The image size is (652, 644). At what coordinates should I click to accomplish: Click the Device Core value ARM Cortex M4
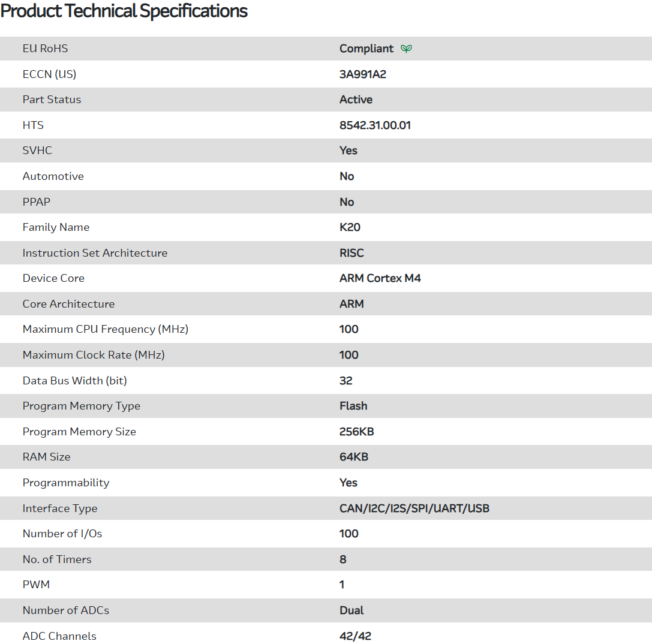point(380,278)
